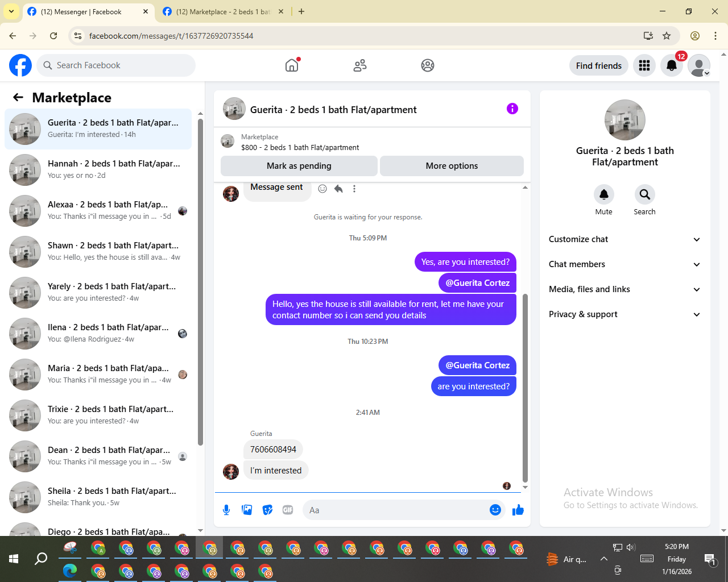The width and height of the screenshot is (728, 582).
Task: Open the $800 2 beds listing link
Action: [x=300, y=147]
